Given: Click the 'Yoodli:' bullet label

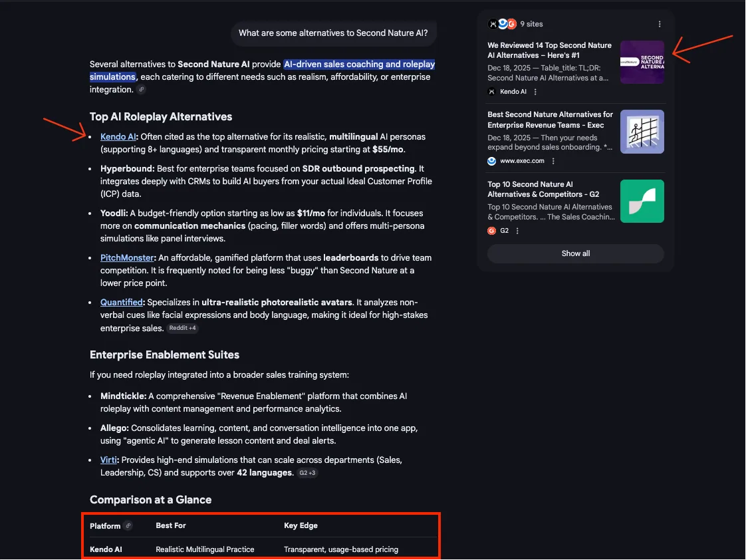Looking at the screenshot, I should click(114, 213).
